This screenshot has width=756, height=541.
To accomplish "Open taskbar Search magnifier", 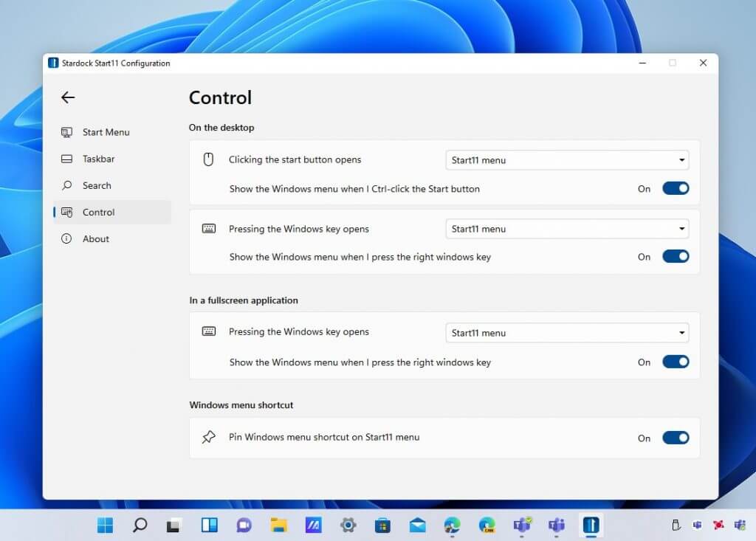I will 140,525.
